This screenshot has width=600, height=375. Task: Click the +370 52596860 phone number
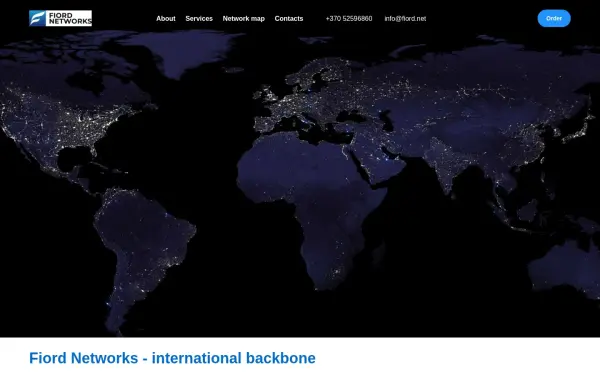pyautogui.click(x=349, y=18)
